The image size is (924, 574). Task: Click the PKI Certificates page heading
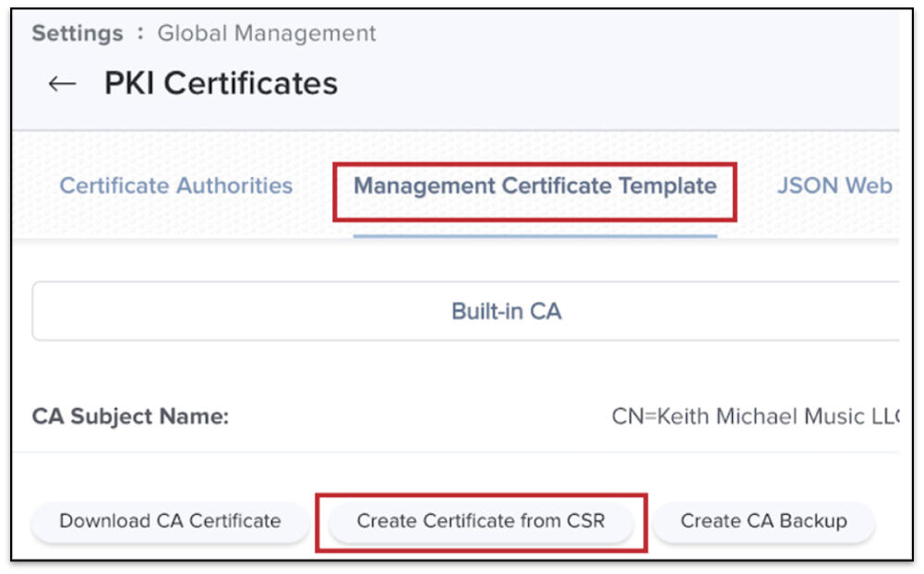tap(221, 84)
